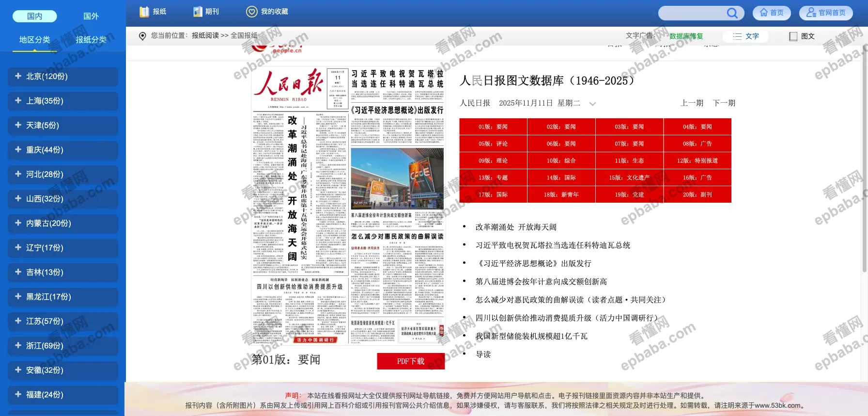
Task: Open page 18版：新青年
Action: point(561,194)
